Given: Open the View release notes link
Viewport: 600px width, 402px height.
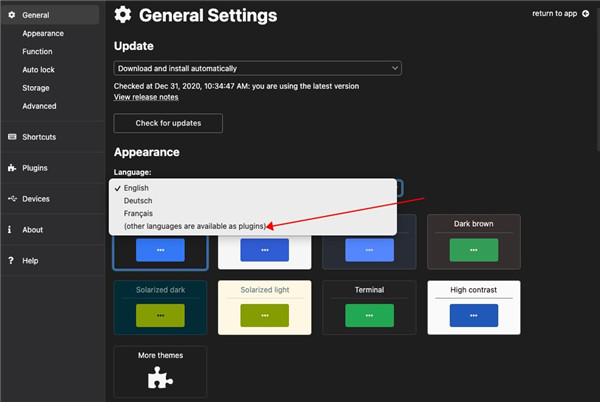Looking at the screenshot, I should tap(147, 97).
